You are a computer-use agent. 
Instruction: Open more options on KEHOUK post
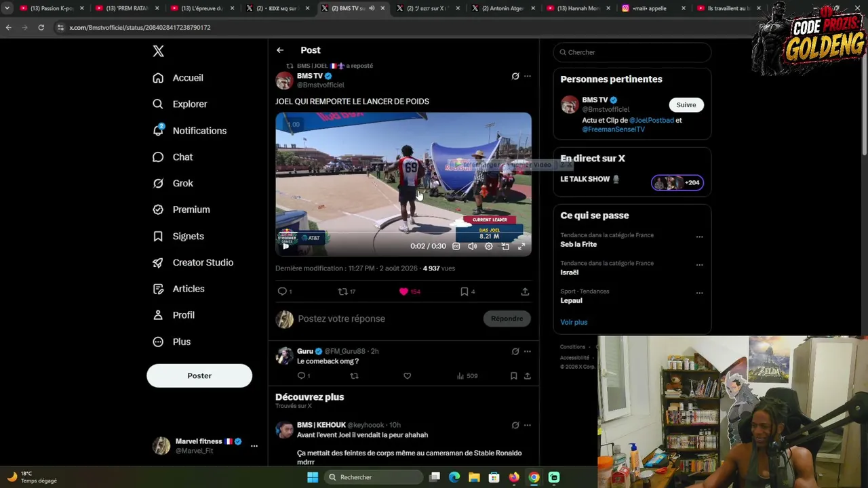[x=528, y=426]
